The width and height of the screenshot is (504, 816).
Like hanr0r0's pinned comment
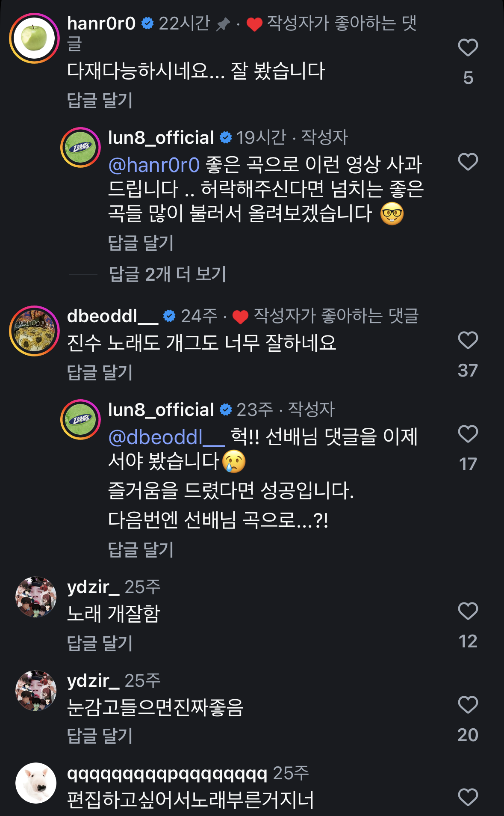(x=468, y=47)
